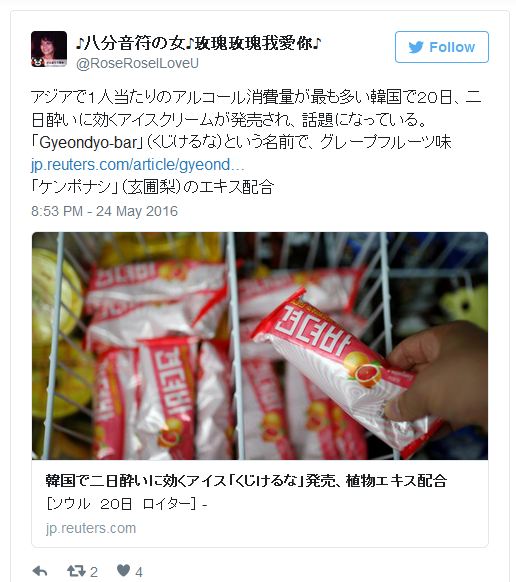Image resolution: width=516 pixels, height=582 pixels.
Task: Open the jp.reuters.com/article/gyeond… link
Action: [138, 164]
